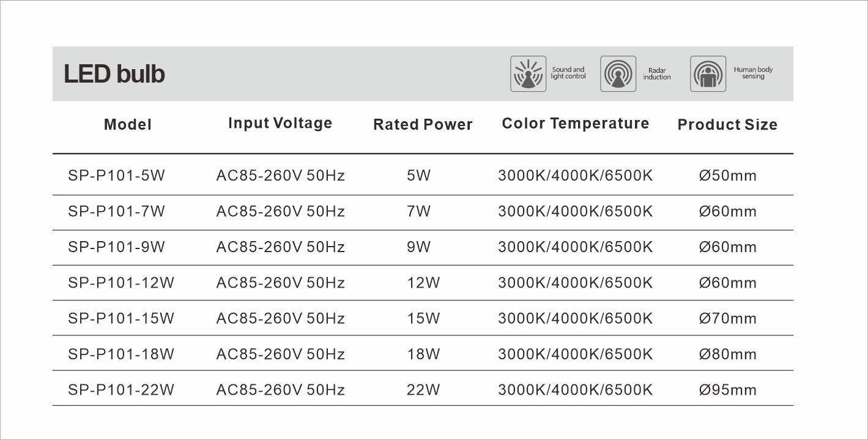The width and height of the screenshot is (868, 440).
Task: Click the Product Size column header
Action: pyautogui.click(x=727, y=125)
